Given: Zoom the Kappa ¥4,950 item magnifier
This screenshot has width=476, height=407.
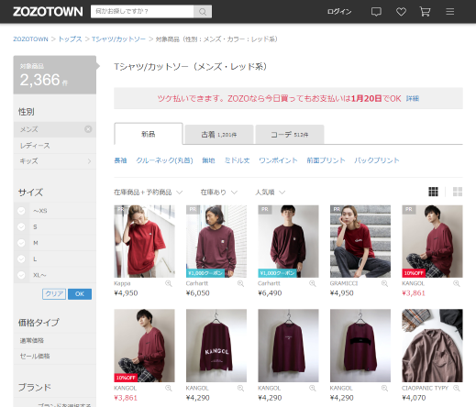Looking at the screenshot, I should coord(169,283).
